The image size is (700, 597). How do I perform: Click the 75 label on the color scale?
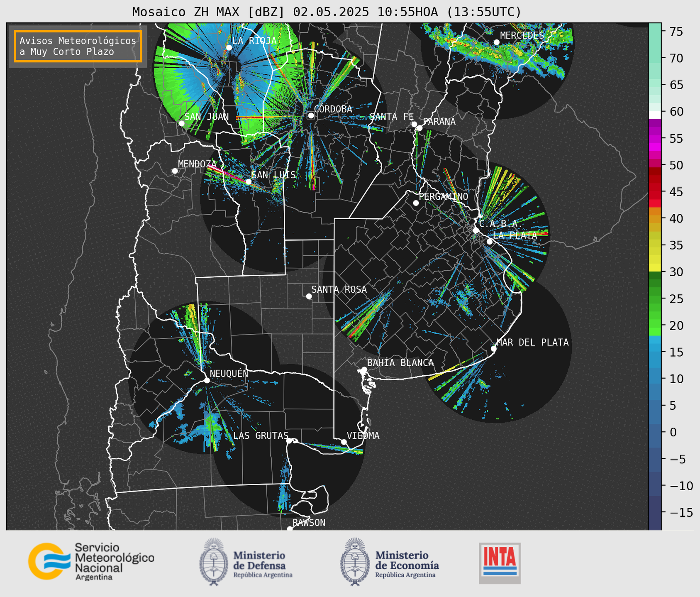pos(676,32)
